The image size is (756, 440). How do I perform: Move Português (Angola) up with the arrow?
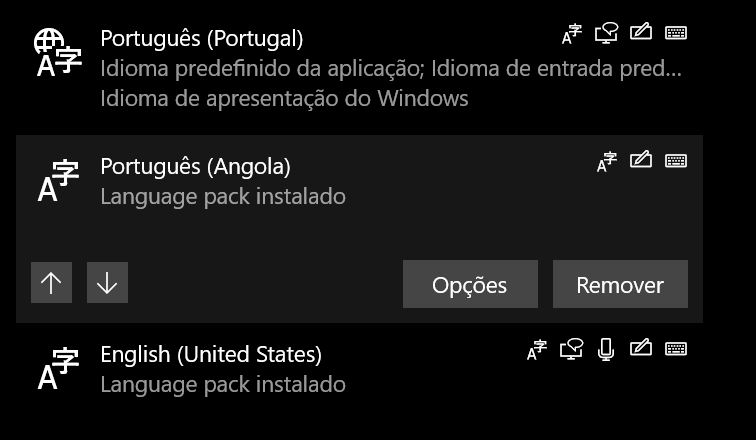click(x=51, y=284)
